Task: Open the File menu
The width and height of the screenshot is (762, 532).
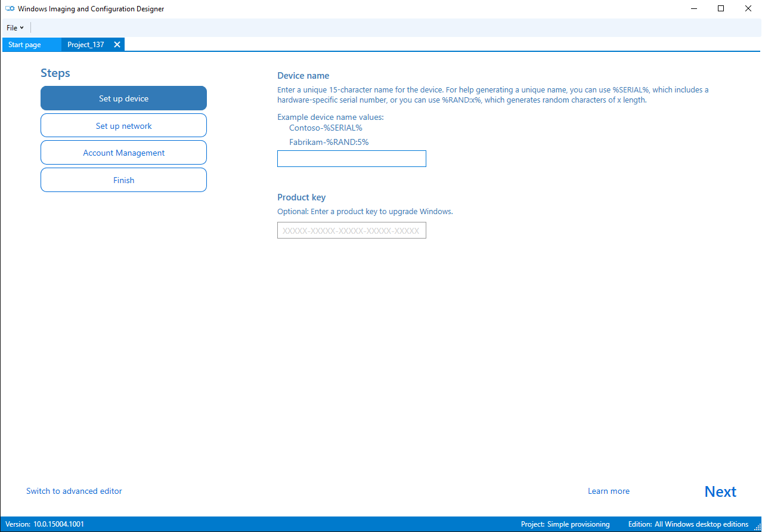Action: (x=11, y=27)
